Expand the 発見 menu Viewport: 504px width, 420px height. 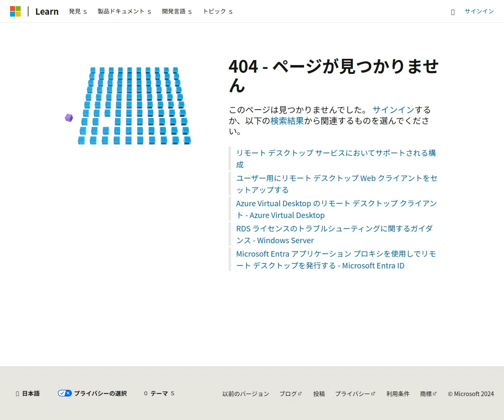tap(78, 11)
